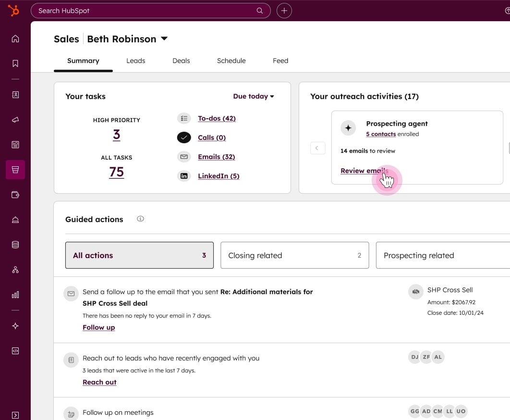
Task: Open the Home icon in sidebar
Action: (15, 39)
